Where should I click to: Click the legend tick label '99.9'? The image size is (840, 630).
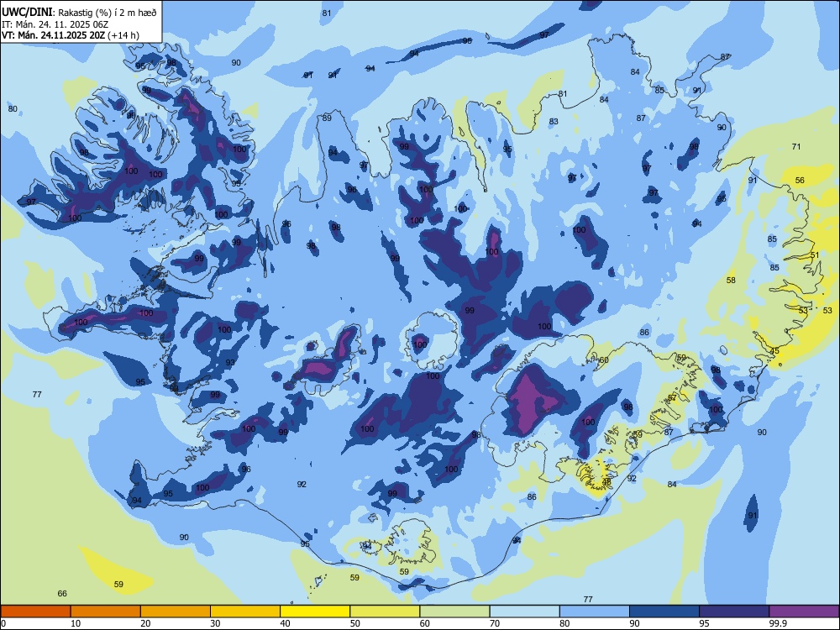(x=778, y=623)
